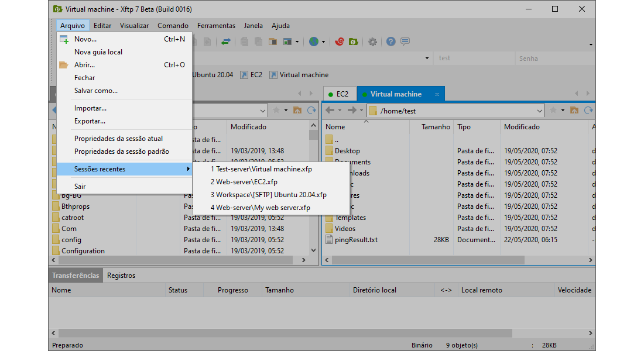Image resolution: width=644 pixels, height=351 pixels.
Task: Open Propriedades da sessão padrão
Action: (x=125, y=152)
